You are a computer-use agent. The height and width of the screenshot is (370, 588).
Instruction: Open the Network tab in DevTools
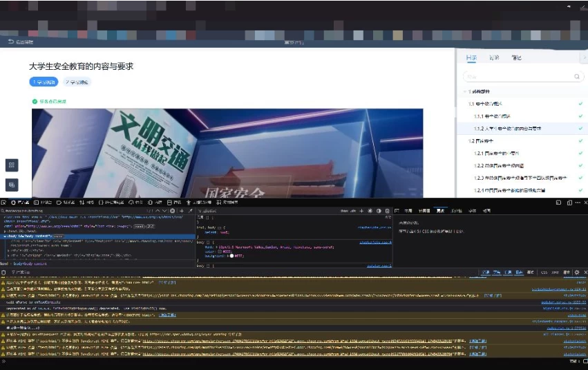(x=86, y=202)
